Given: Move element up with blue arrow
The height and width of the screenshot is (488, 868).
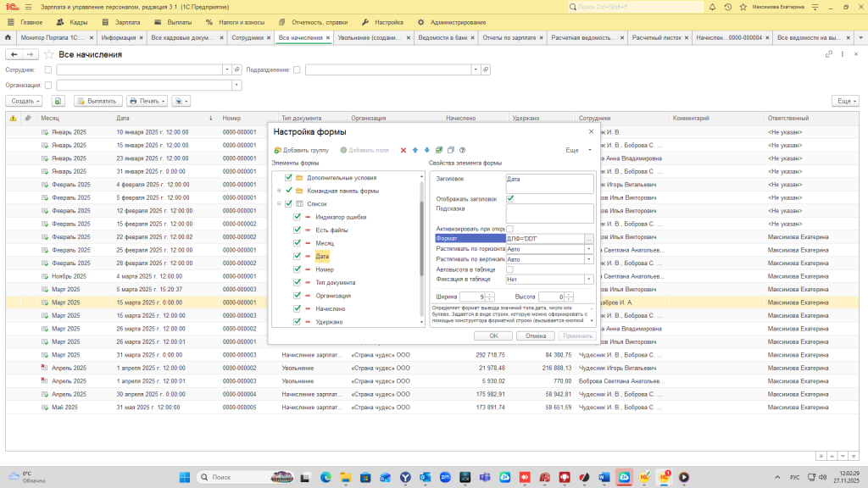Looking at the screenshot, I should [x=415, y=150].
